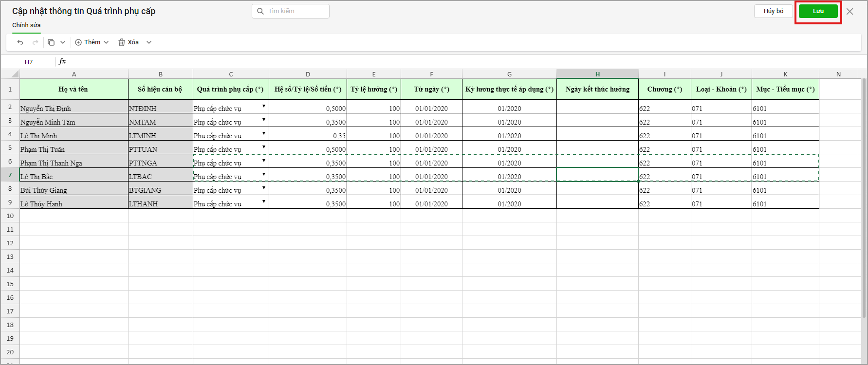Click the plus icon labeled Thêm
The image size is (868, 365).
pyautogui.click(x=78, y=42)
